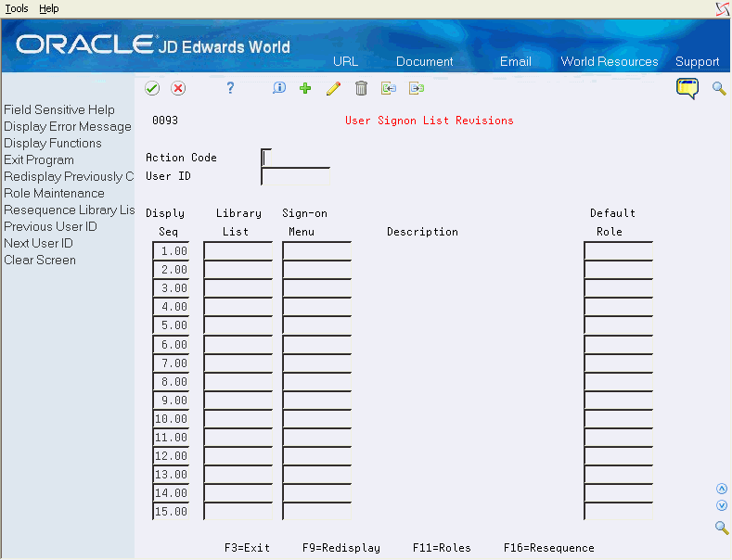Click the Description column heading
Viewport: 732px width, 560px height.
[x=422, y=232]
